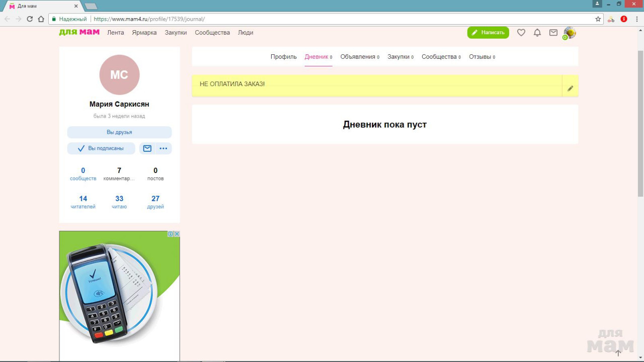Send message via envelope button in profile
644x362 pixels.
(x=147, y=148)
